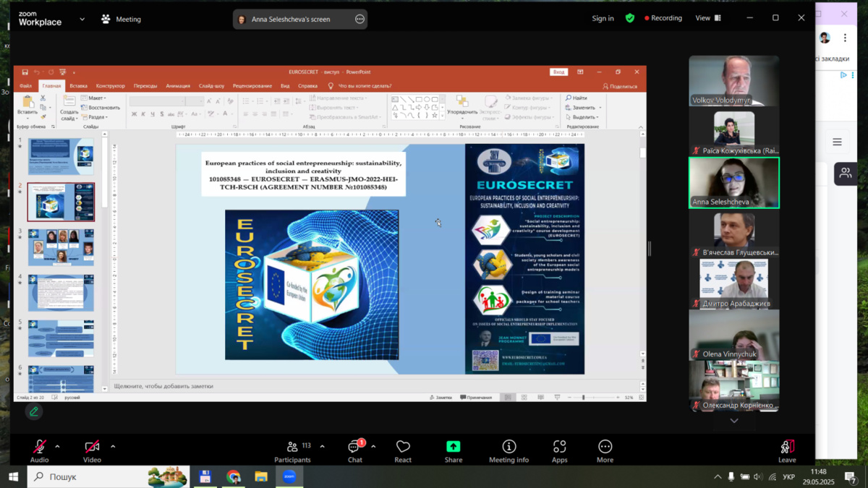The image size is (868, 488).
Task: Switch to the Вставка ribbon tab
Action: tap(78, 86)
